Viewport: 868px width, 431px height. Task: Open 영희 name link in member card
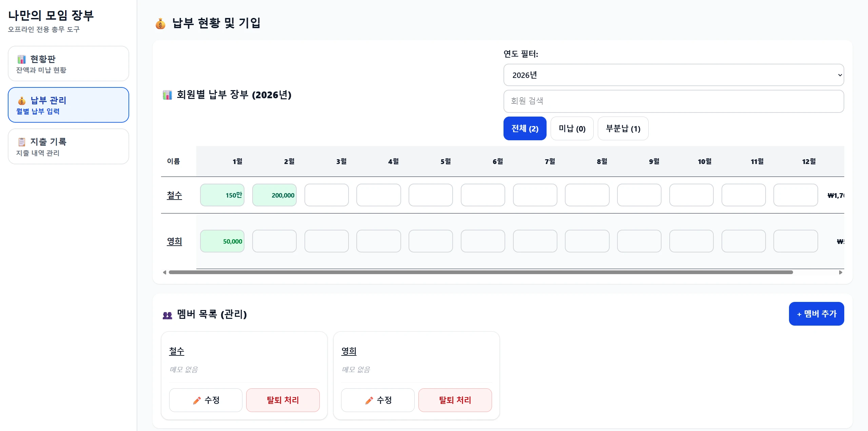[x=349, y=351]
